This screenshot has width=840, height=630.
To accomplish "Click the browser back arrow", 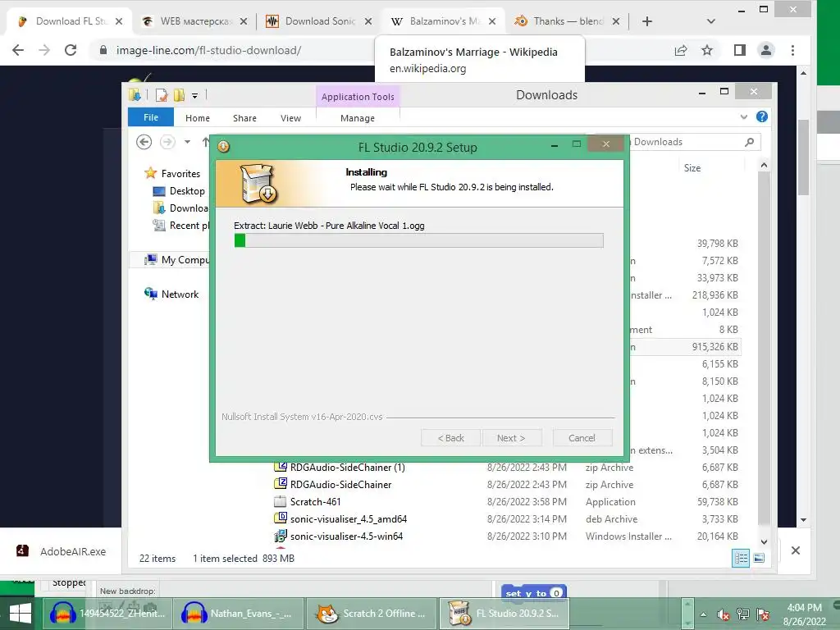I will (x=18, y=50).
